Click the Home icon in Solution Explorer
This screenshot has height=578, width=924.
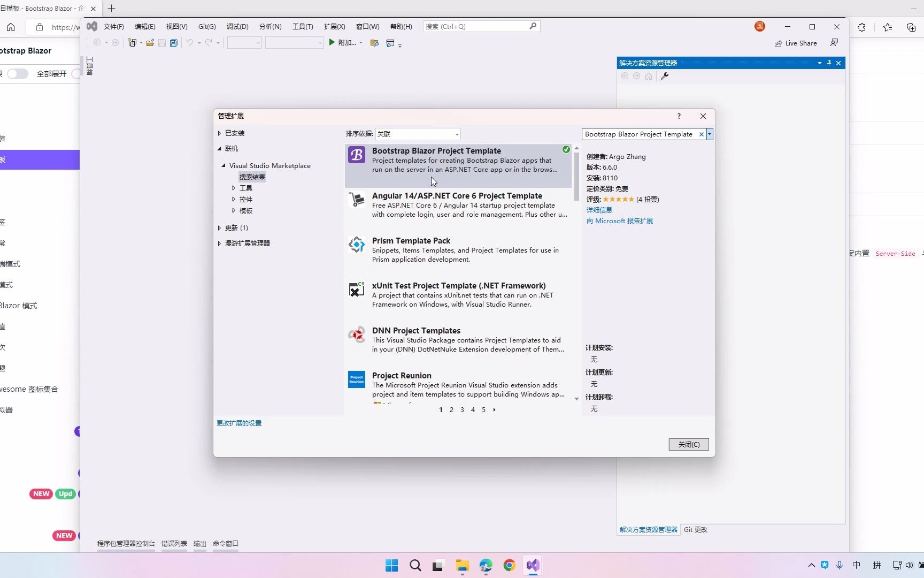[x=648, y=76]
